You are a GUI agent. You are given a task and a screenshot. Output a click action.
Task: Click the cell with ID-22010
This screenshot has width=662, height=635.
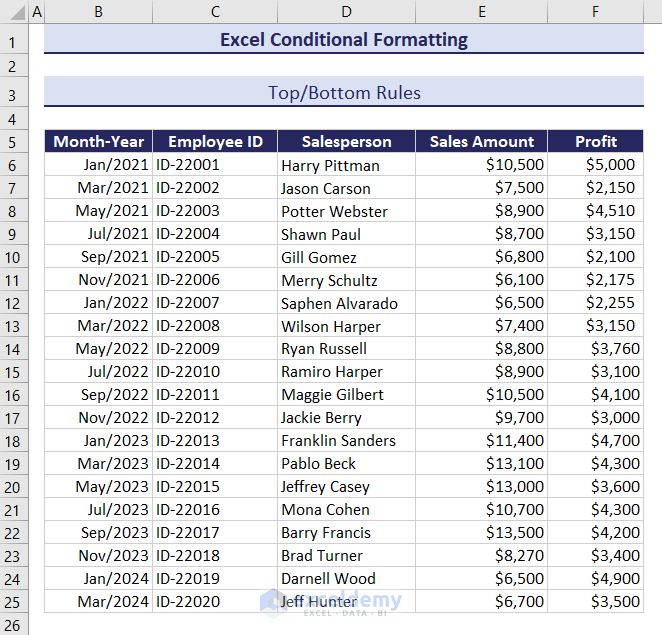click(x=215, y=372)
